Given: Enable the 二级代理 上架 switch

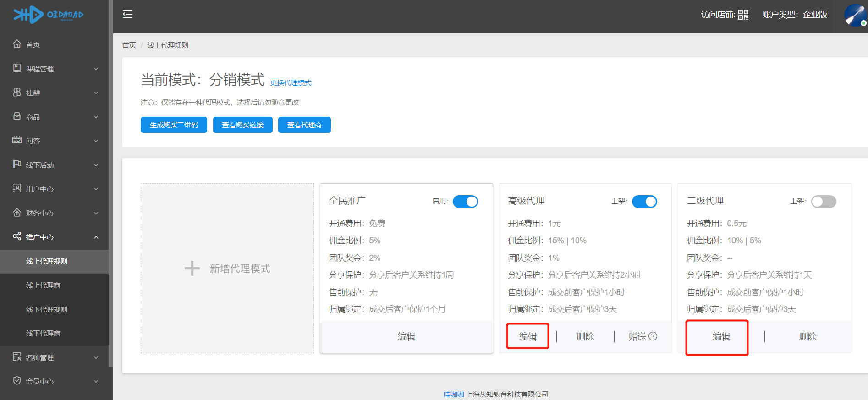Looking at the screenshot, I should coord(824,202).
